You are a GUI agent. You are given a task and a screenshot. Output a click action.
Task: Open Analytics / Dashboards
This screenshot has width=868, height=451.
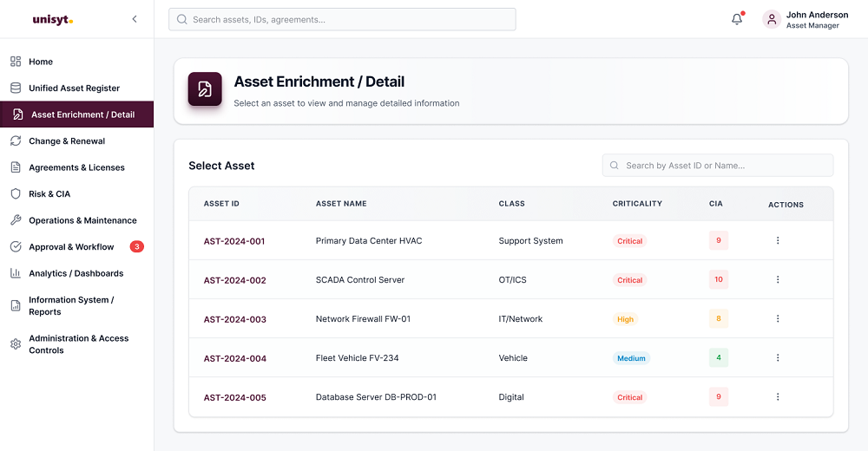tap(77, 273)
